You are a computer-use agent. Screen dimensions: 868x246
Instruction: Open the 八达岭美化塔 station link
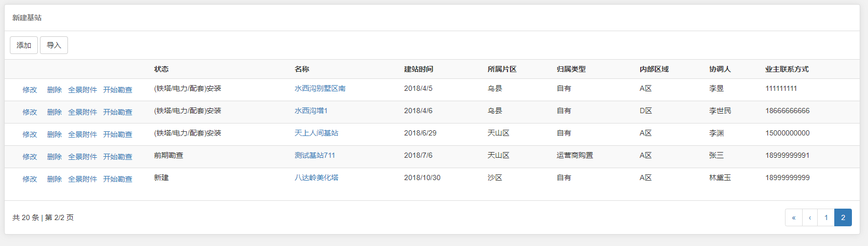[316, 178]
